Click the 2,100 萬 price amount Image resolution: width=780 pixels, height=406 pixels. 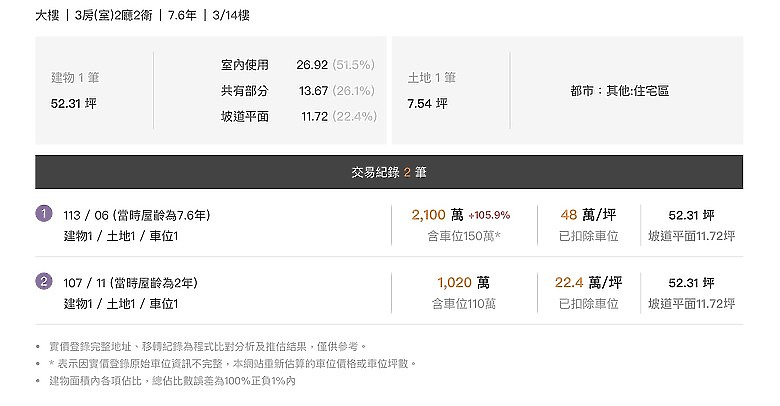[437, 215]
